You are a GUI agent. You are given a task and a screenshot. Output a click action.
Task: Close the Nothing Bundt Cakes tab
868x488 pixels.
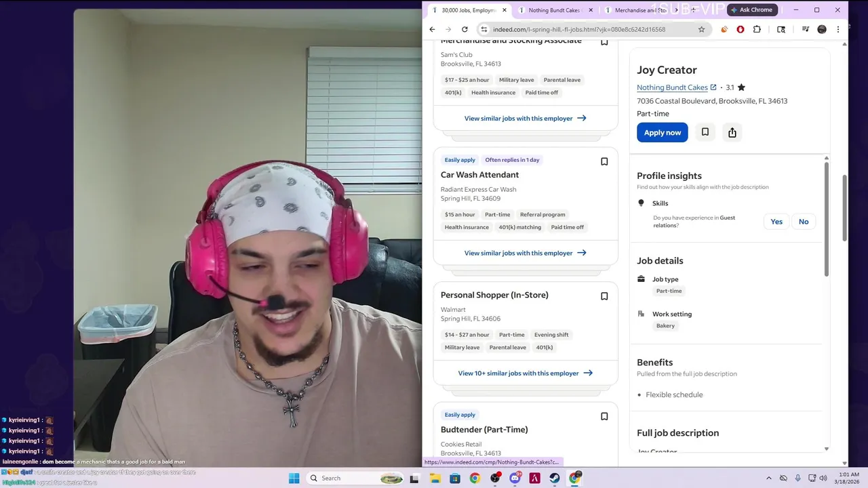591,10
